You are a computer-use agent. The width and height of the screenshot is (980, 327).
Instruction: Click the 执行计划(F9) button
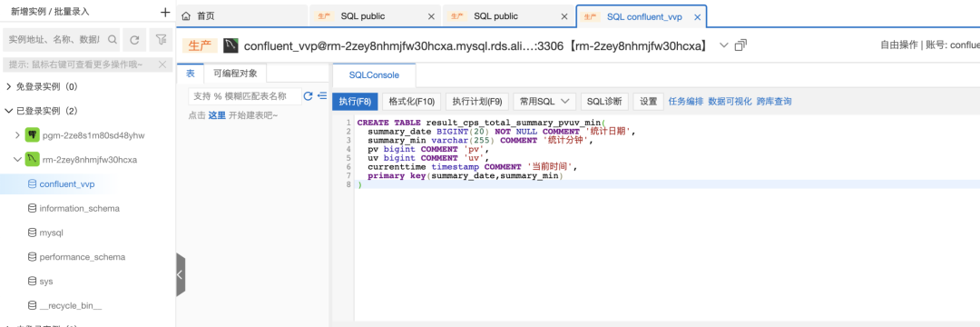477,102
